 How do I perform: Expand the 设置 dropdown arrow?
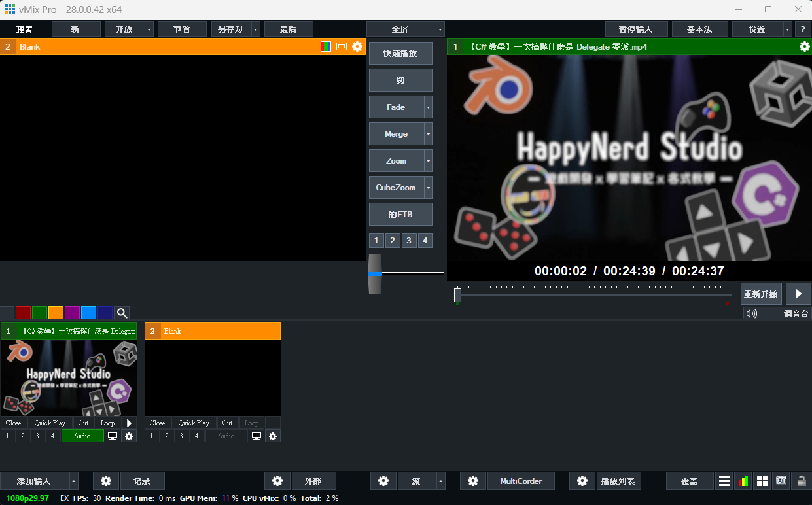pos(788,29)
